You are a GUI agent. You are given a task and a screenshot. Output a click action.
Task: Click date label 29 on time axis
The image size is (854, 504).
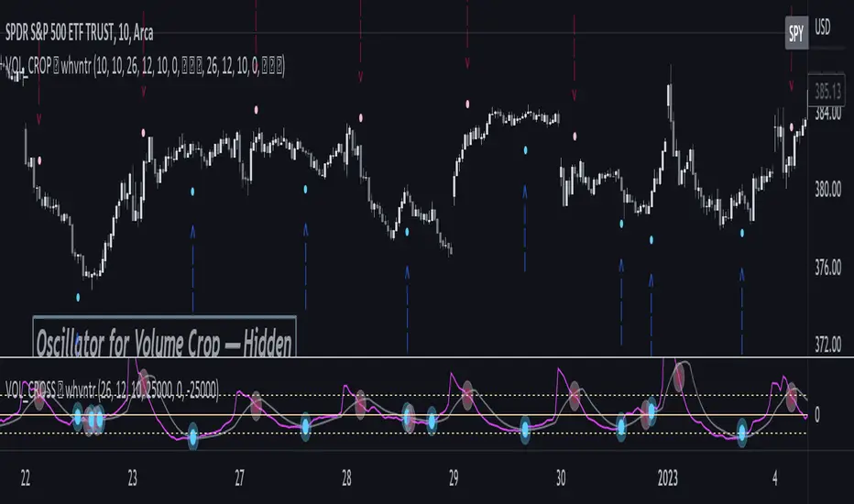coord(454,478)
